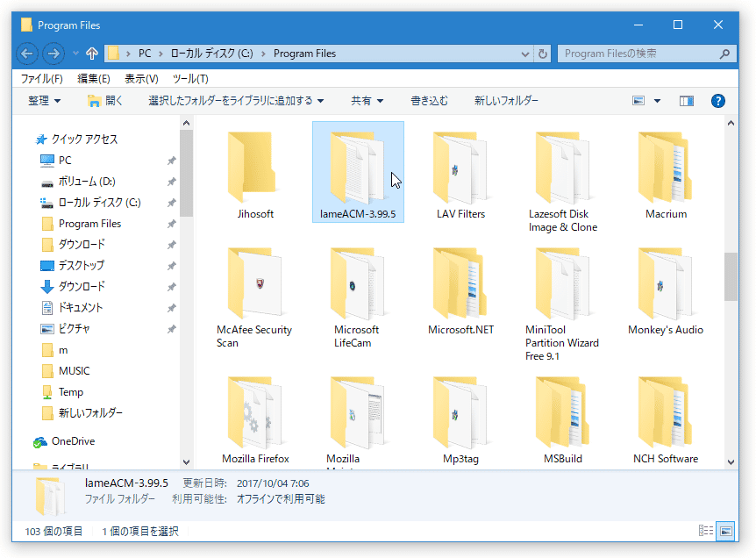
Task: Go forward with the right arrow button
Action: point(53,54)
